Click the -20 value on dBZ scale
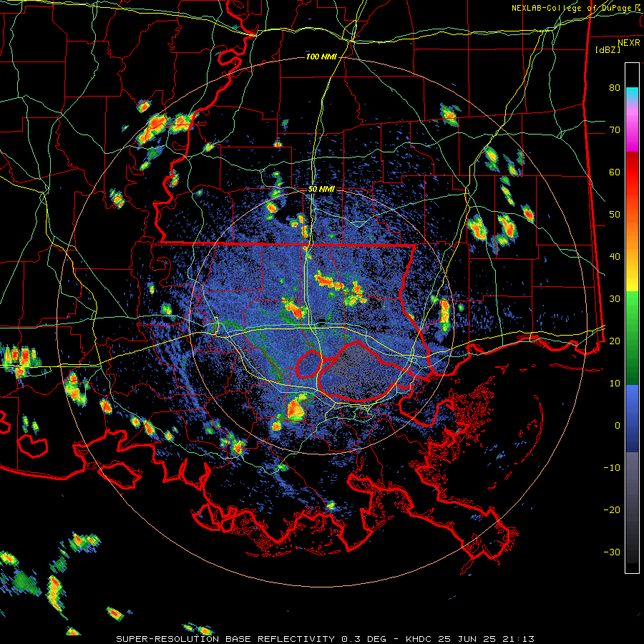The width and height of the screenshot is (644, 644). click(612, 509)
